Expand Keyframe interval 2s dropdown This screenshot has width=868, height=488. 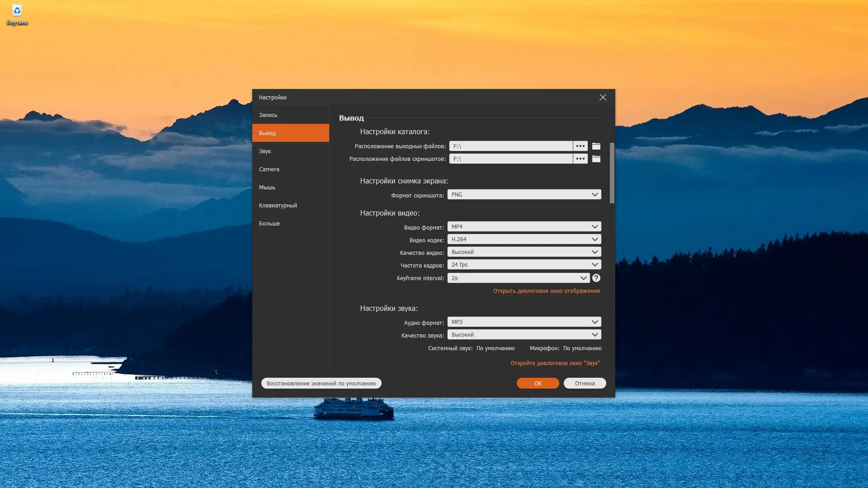pyautogui.click(x=519, y=278)
